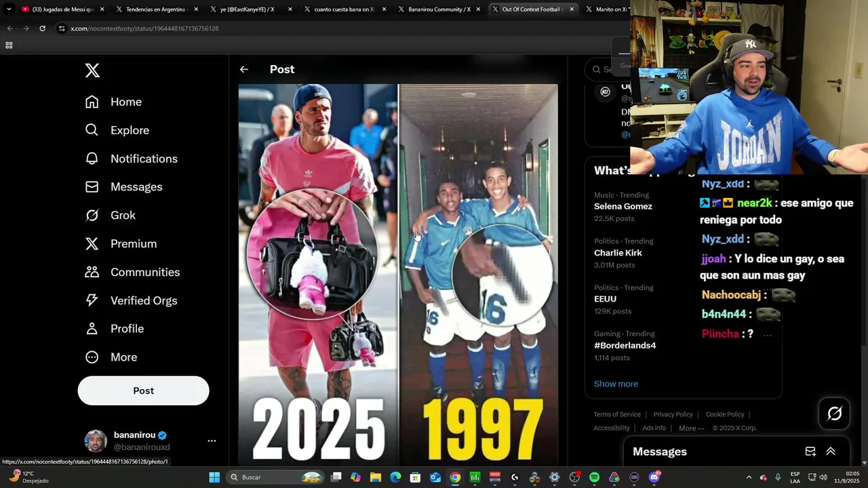Switch to cuanto cuesta bana tab

tap(346, 9)
